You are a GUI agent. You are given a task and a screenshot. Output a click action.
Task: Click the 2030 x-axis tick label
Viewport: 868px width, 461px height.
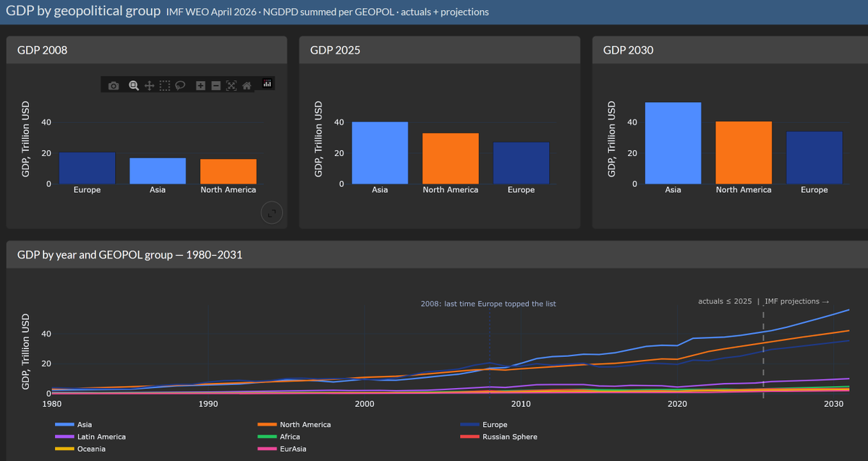833,404
